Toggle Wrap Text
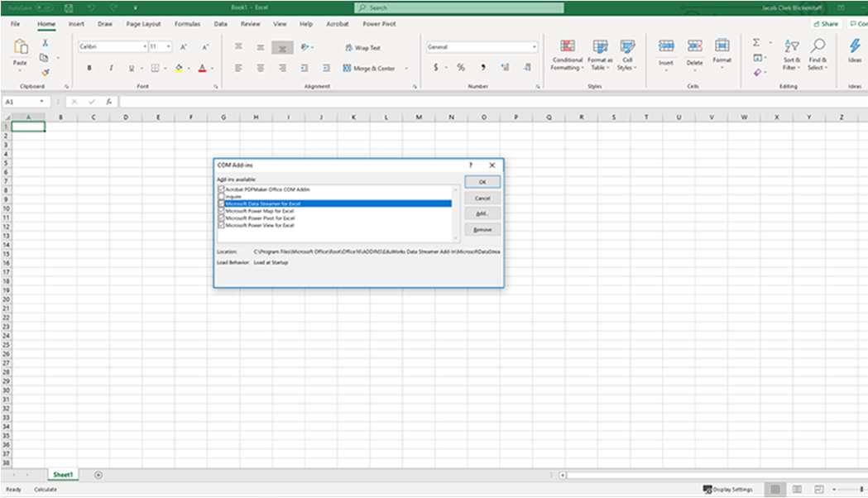 (x=363, y=48)
